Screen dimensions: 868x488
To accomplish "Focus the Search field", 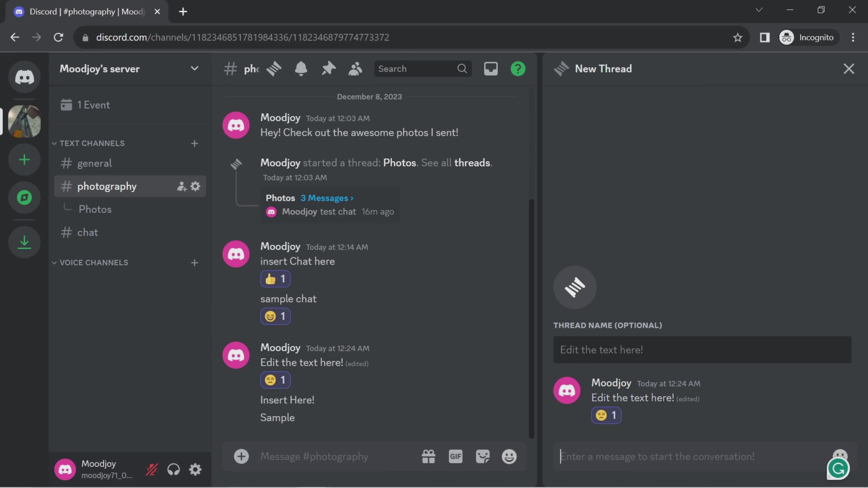I will pos(422,68).
